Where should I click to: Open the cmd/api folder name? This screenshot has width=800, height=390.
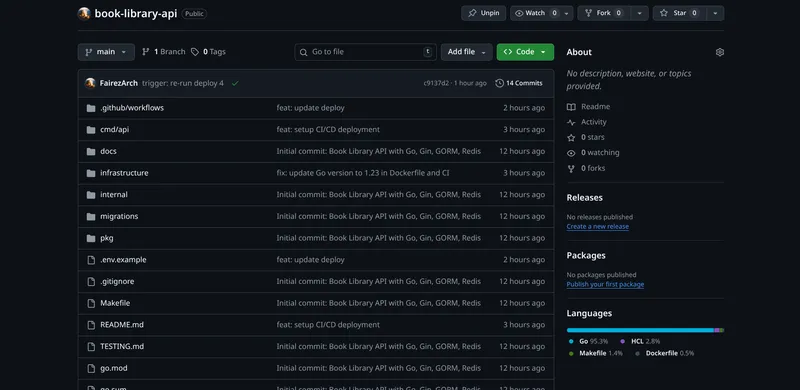pos(115,130)
